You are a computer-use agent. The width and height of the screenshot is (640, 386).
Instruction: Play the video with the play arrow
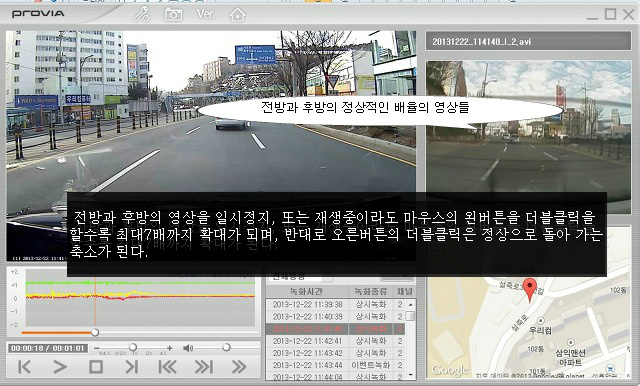pyautogui.click(x=60, y=367)
